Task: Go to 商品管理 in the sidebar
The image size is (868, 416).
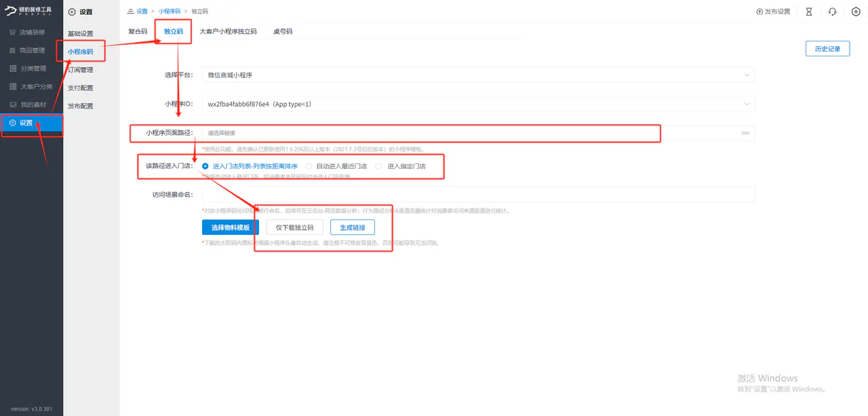Action: click(32, 50)
